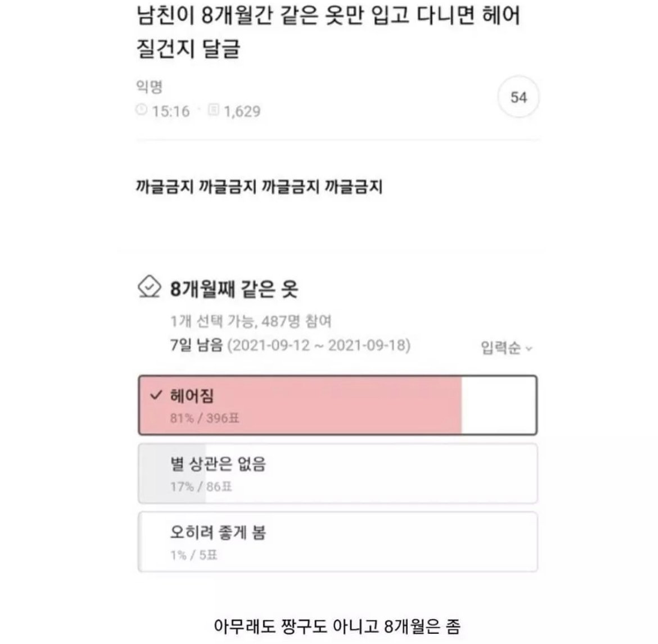Open the 입력순 sort dropdown
This screenshot has width=658, height=644.
[507, 348]
